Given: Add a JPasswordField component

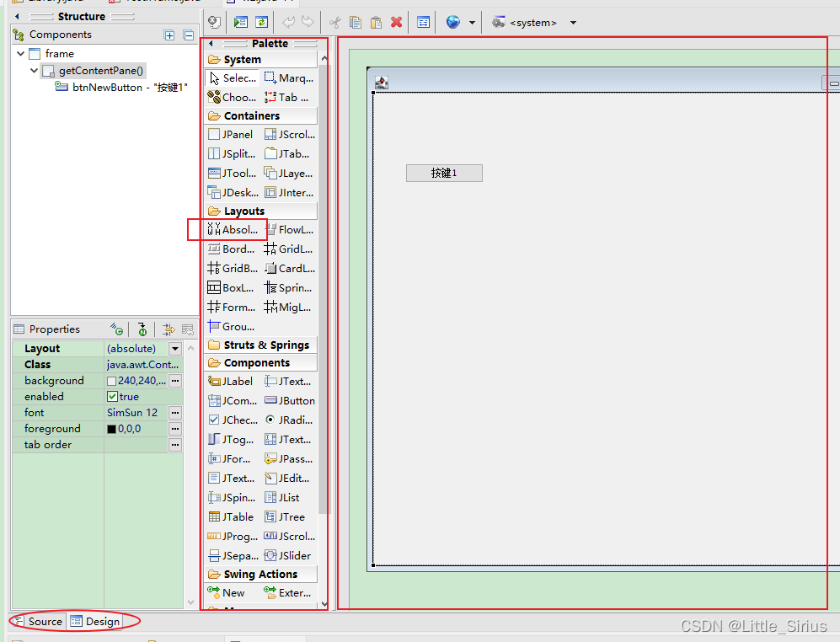Looking at the screenshot, I should (289, 458).
